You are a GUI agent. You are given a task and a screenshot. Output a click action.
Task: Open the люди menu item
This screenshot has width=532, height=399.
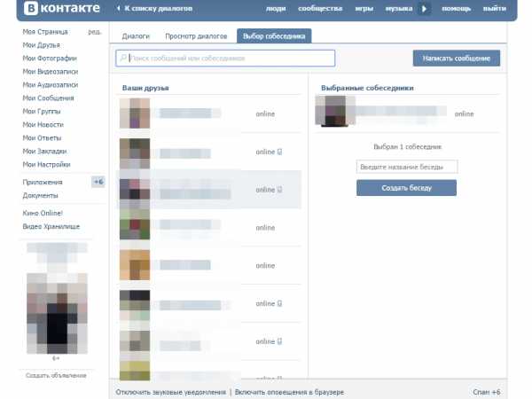pos(276,9)
